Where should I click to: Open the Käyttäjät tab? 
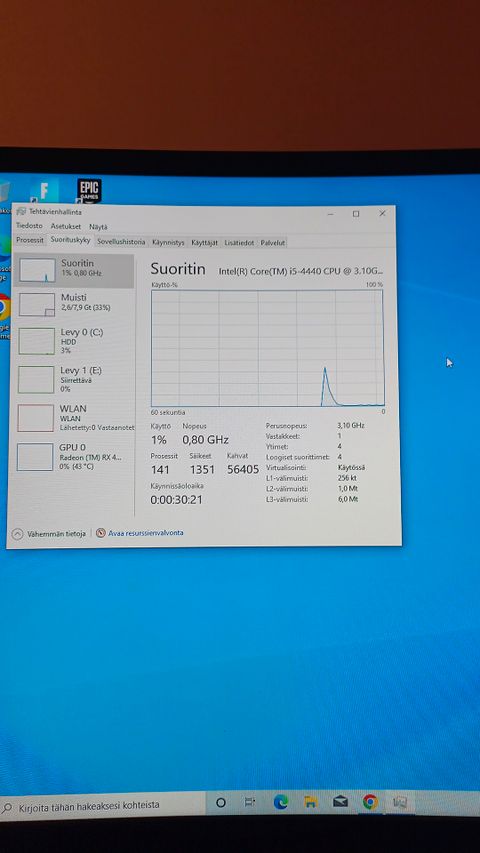click(x=205, y=243)
